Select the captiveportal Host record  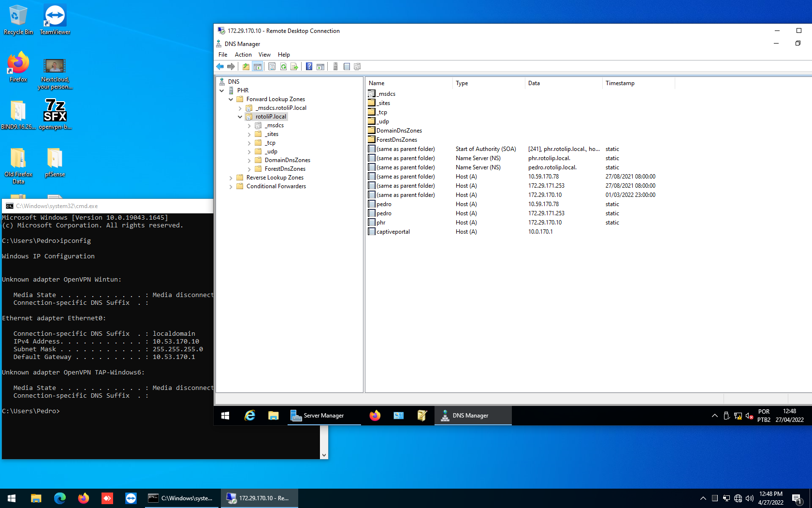tap(393, 231)
